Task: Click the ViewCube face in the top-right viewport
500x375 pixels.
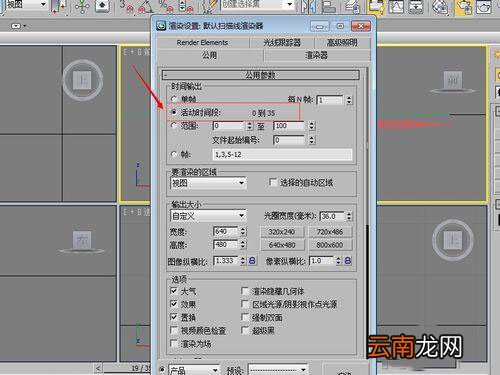Action: click(453, 80)
